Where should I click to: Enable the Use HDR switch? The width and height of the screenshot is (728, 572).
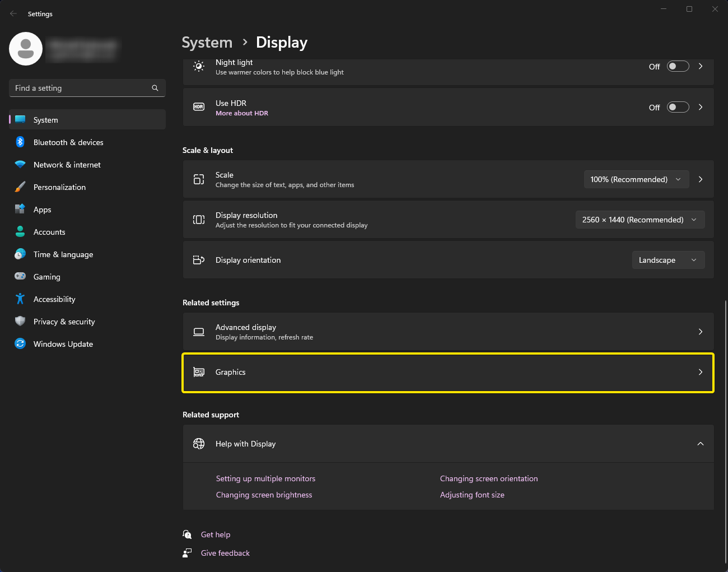(678, 108)
